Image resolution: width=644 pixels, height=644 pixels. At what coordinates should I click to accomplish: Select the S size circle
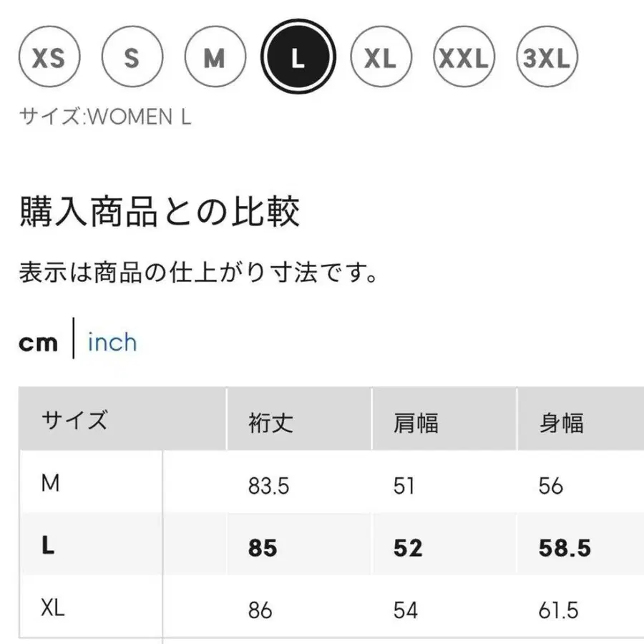[x=131, y=57]
